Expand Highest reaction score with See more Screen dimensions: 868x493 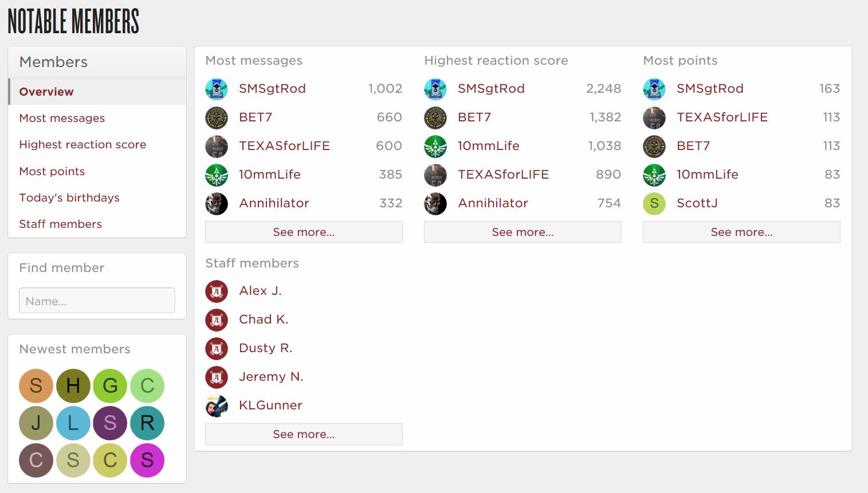coord(523,232)
